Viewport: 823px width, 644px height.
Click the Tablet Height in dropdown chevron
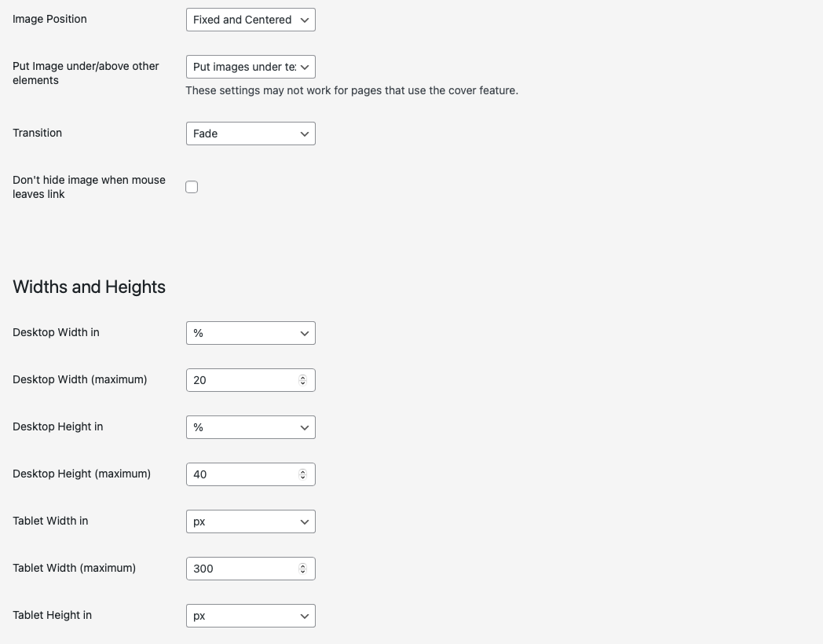[x=305, y=616]
